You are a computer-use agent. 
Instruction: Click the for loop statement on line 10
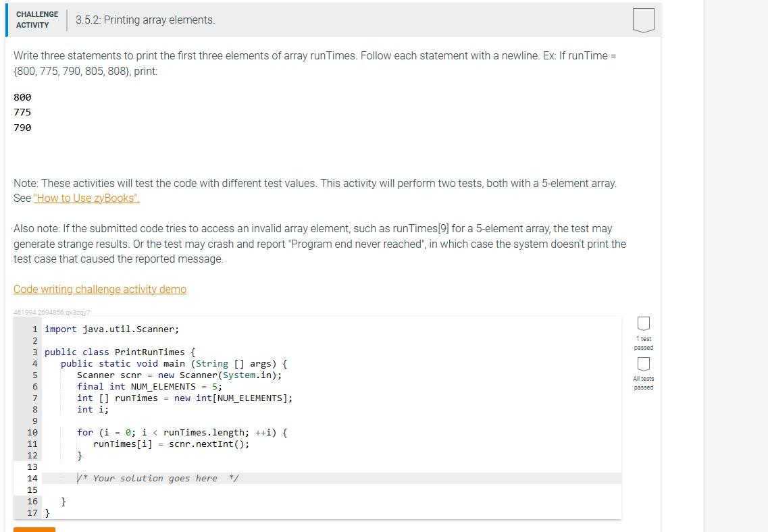182,432
